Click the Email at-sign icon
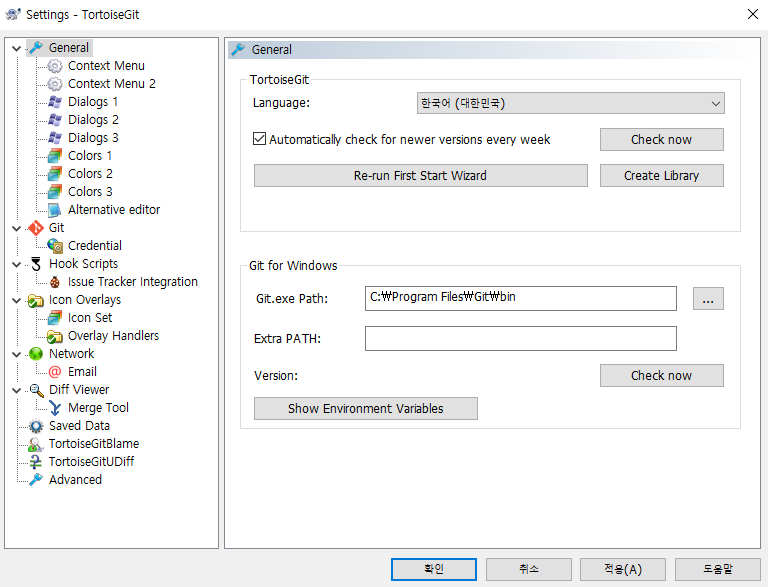This screenshot has height=587, width=768. pyautogui.click(x=55, y=372)
